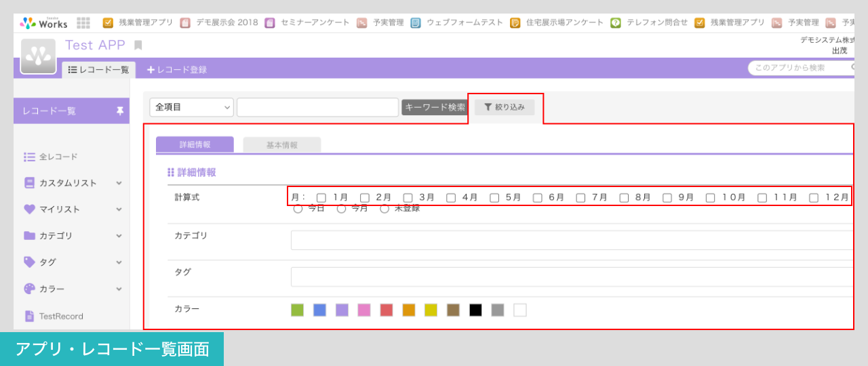This screenshot has height=366, width=868.
Task: Focus the keyword search text field
Action: point(317,107)
